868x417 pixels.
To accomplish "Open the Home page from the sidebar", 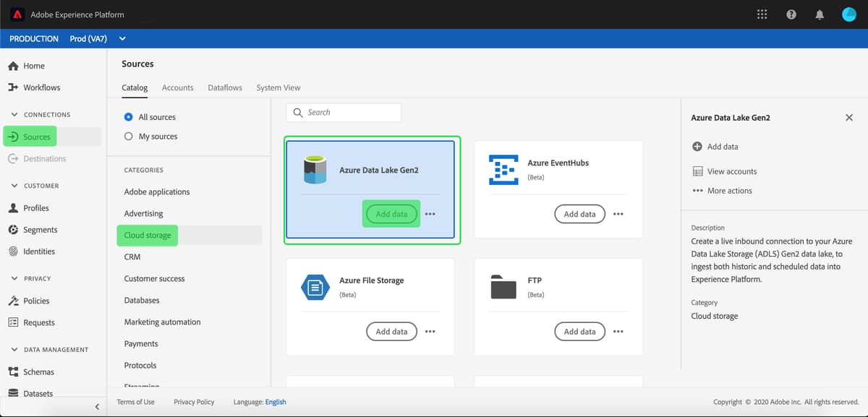I will 33,65.
